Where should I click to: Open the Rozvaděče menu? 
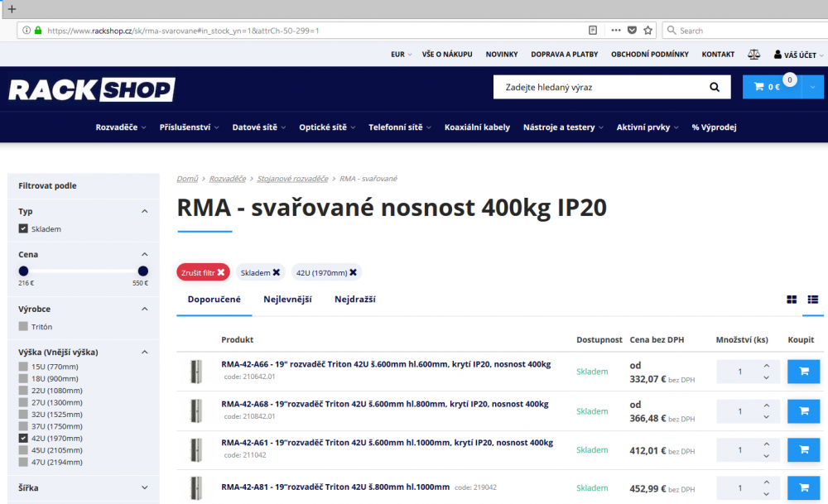[x=120, y=127]
